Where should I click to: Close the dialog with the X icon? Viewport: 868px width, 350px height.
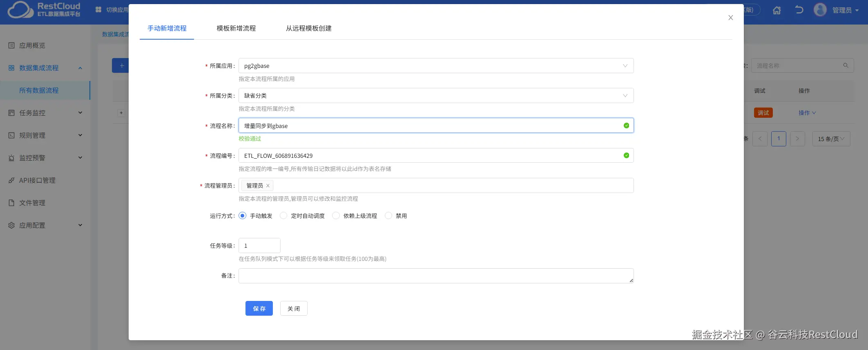(x=730, y=18)
